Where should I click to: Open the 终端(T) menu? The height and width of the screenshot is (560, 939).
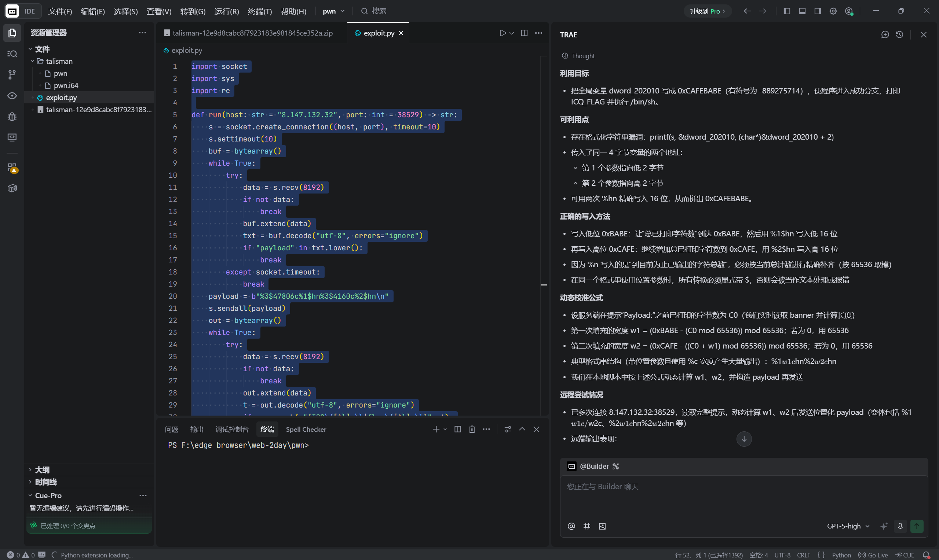click(260, 11)
